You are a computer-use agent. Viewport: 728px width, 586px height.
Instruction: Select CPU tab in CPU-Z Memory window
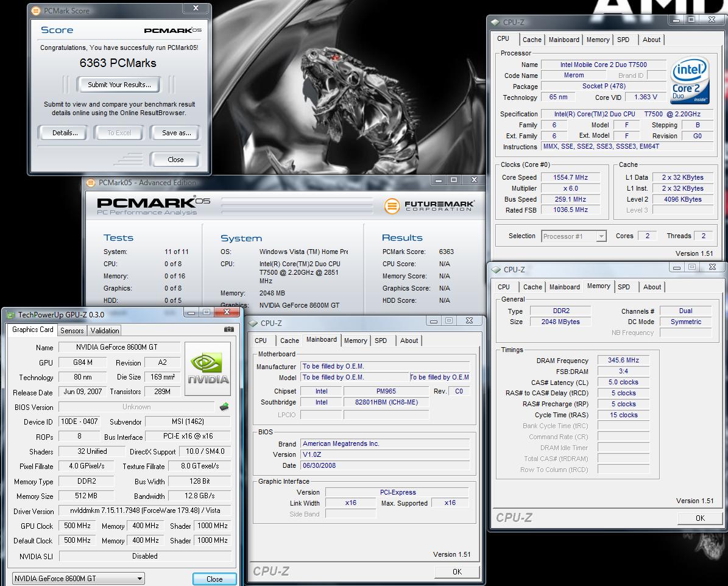[503, 287]
